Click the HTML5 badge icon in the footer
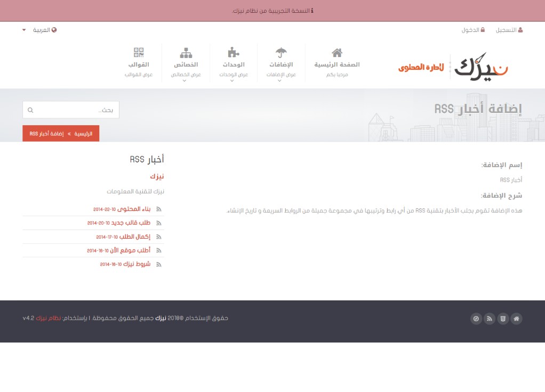The image size is (545, 392). point(502,319)
